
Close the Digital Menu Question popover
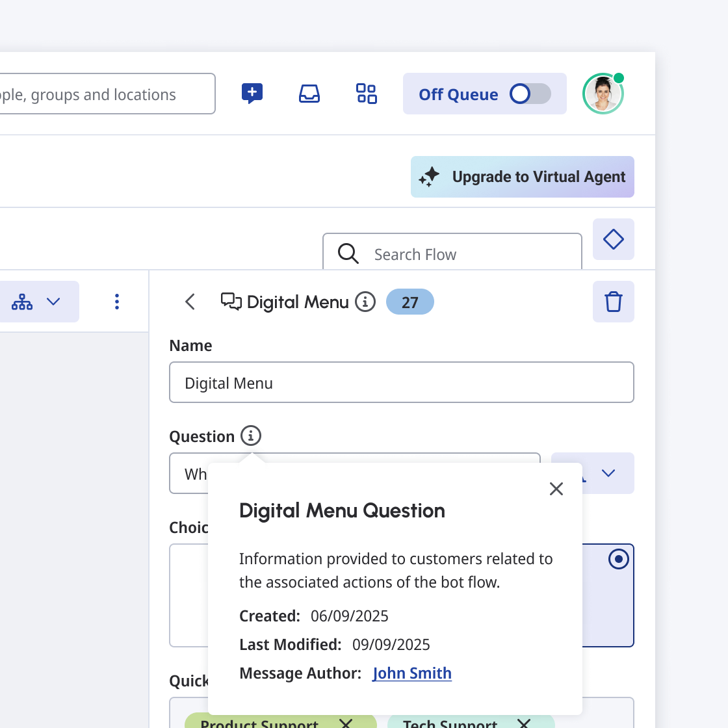pyautogui.click(x=556, y=489)
